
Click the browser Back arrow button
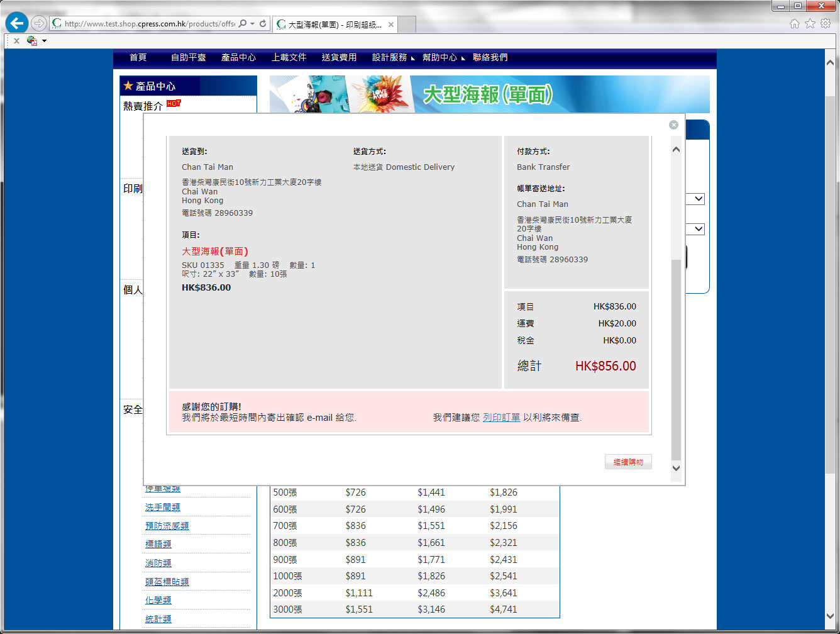[17, 24]
